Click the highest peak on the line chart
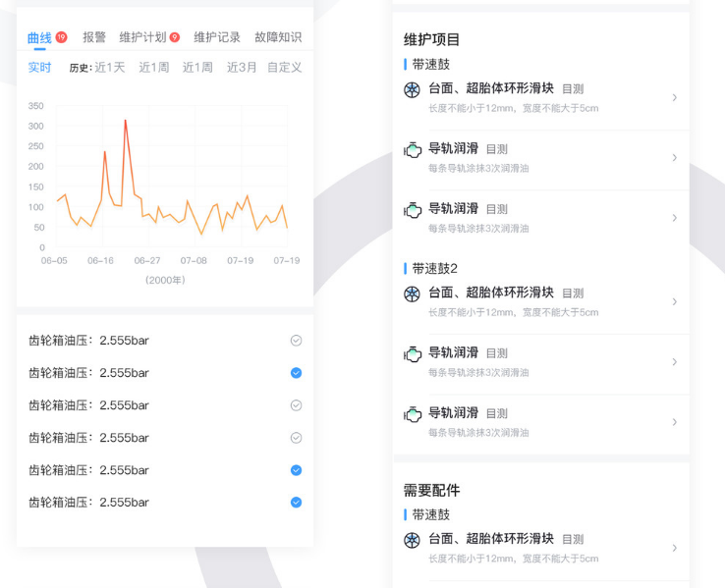 tap(125, 121)
